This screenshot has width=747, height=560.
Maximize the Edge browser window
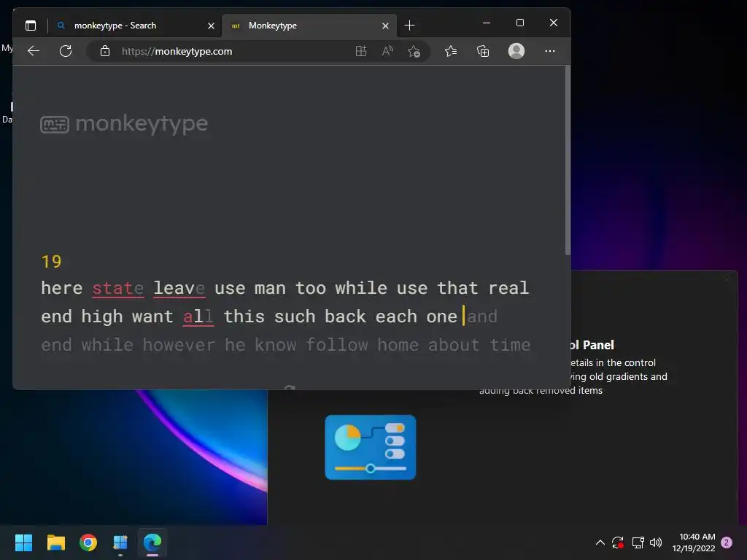519,23
